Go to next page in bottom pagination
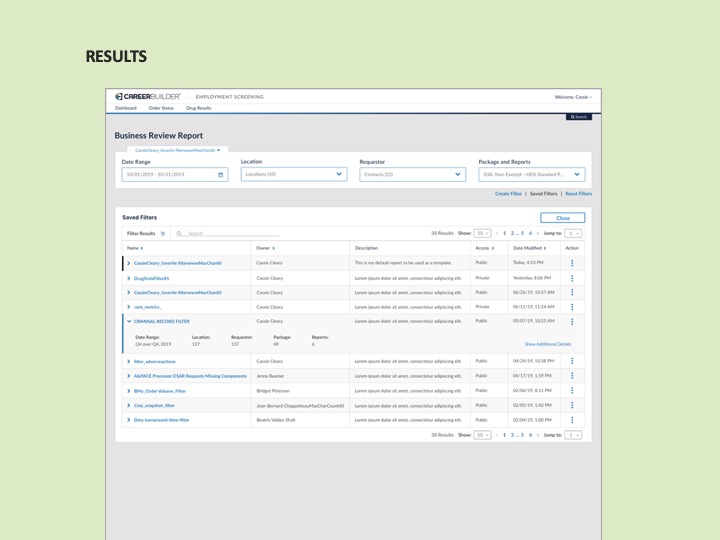Image resolution: width=720 pixels, height=540 pixels. 538,435
